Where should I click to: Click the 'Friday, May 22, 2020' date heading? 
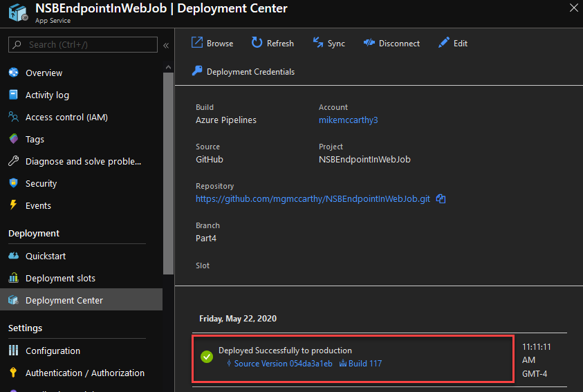pos(238,319)
